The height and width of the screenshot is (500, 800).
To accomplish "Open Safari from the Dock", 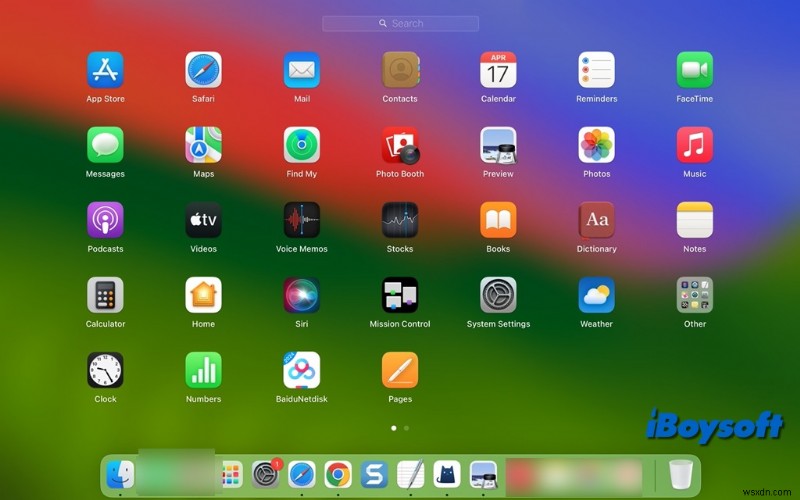I will coord(302,474).
